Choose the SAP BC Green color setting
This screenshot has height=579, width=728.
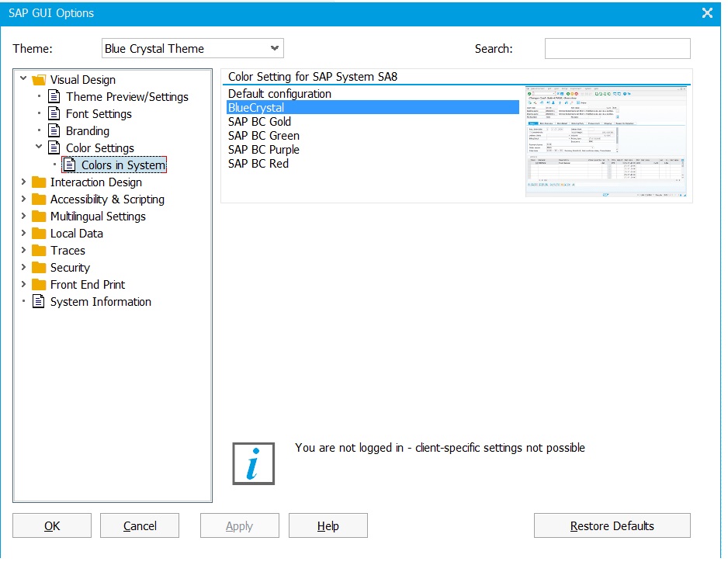[x=373, y=136]
